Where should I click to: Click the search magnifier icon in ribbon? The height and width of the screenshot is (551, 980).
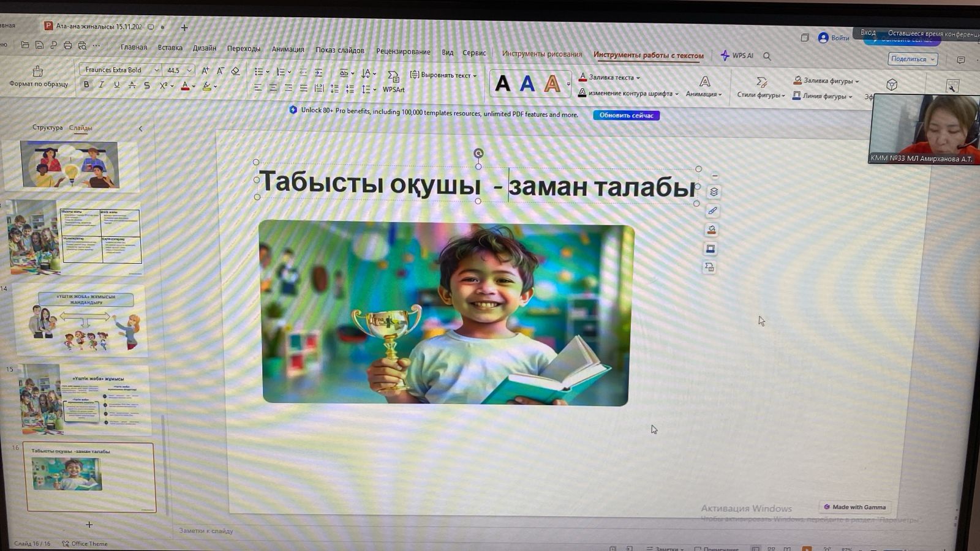tap(767, 56)
